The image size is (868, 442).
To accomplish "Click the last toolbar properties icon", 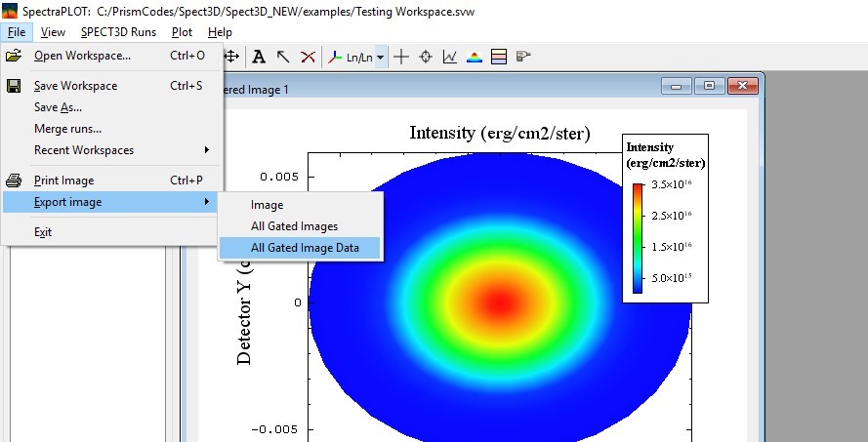I will 523,57.
